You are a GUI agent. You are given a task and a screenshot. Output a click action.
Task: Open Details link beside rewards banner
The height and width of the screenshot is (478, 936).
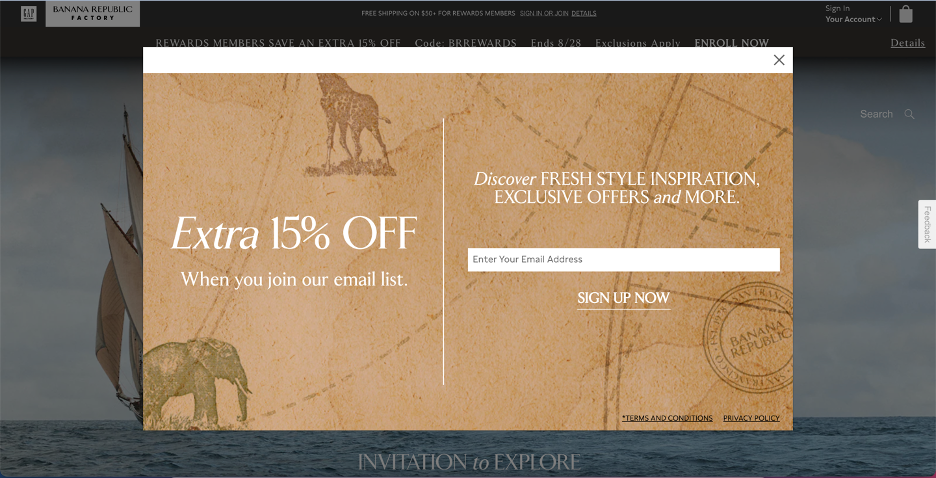907,43
